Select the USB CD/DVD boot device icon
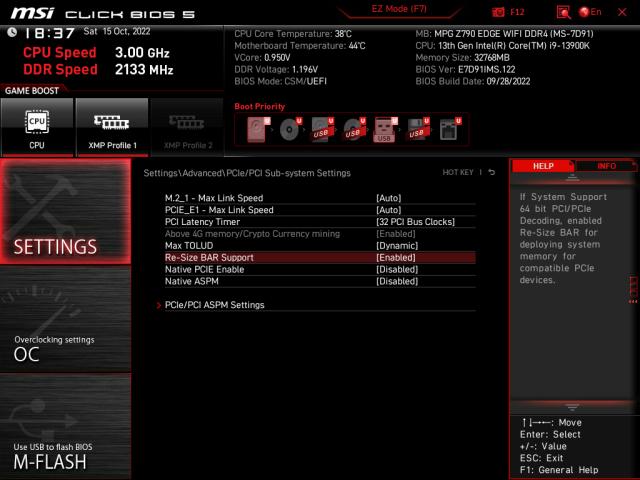This screenshot has height=480, width=640. coord(354,129)
